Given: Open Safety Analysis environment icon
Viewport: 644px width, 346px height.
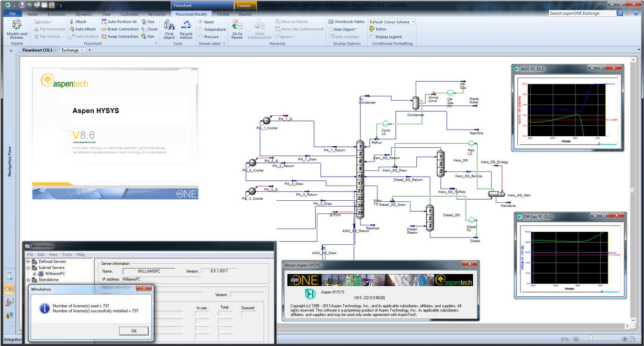Looking at the screenshot, I should coord(9,302).
